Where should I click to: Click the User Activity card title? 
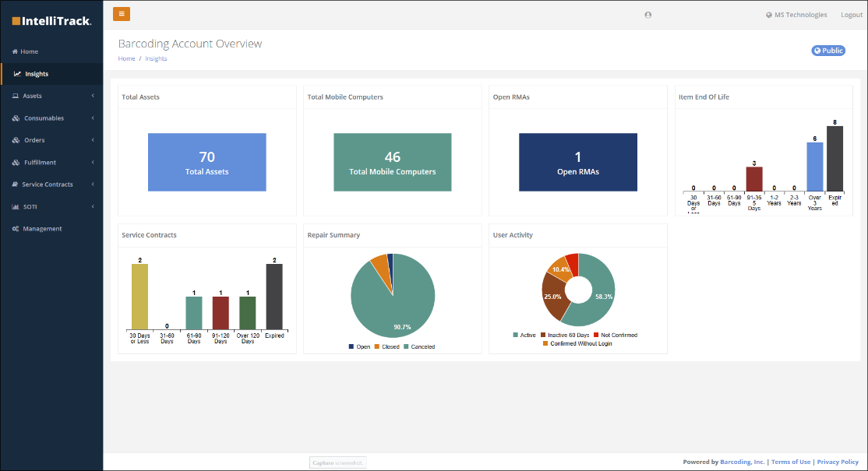click(x=513, y=235)
